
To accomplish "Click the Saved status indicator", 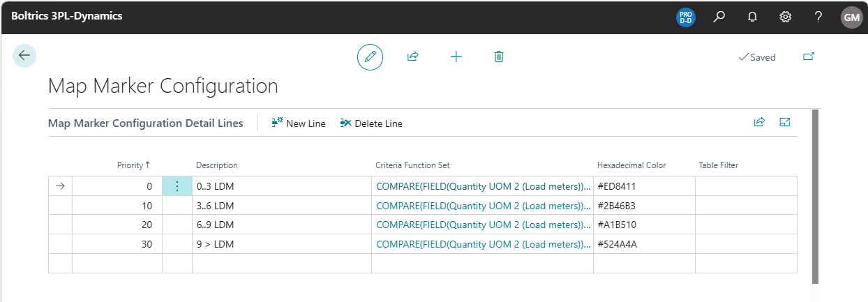I will tap(757, 57).
